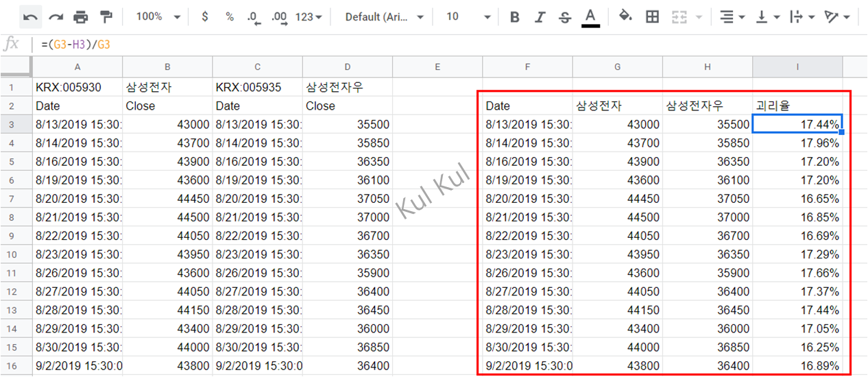Open the 123 more formats dropdown
Screen dimensions: 868x377
309,17
